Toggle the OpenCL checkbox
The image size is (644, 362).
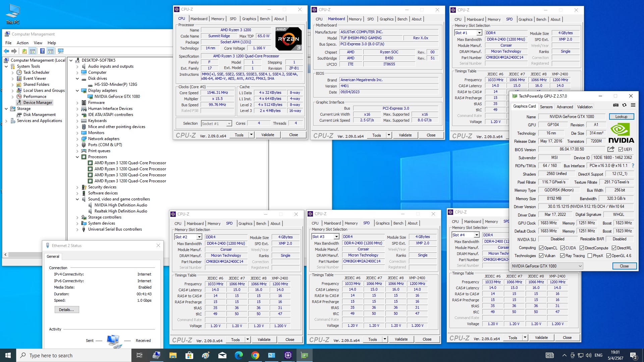pyautogui.click(x=541, y=248)
